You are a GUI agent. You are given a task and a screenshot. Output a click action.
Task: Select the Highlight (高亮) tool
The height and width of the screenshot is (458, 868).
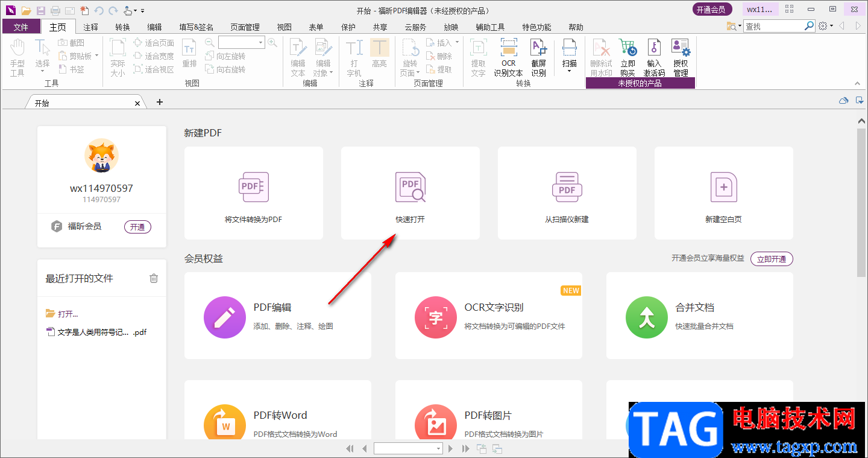tap(379, 54)
